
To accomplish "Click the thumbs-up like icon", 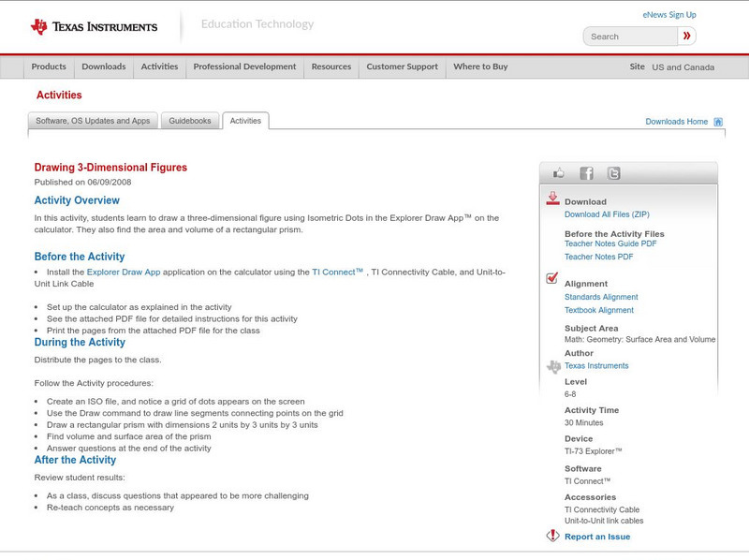I will [x=559, y=173].
